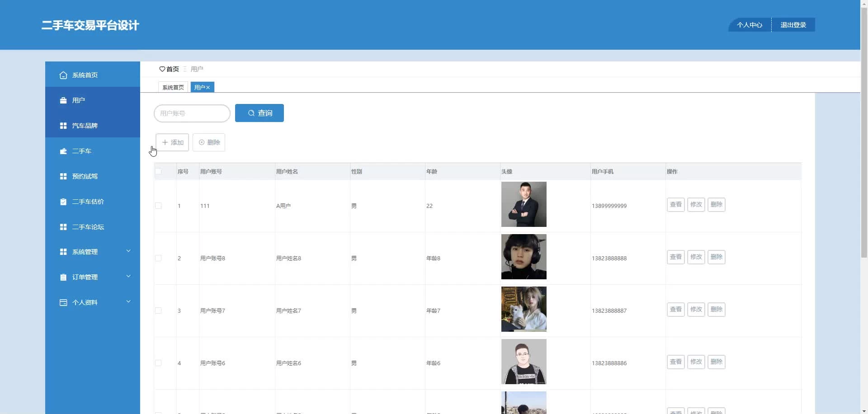Click the 年龄 column header
The image size is (868, 414).
pos(432,172)
